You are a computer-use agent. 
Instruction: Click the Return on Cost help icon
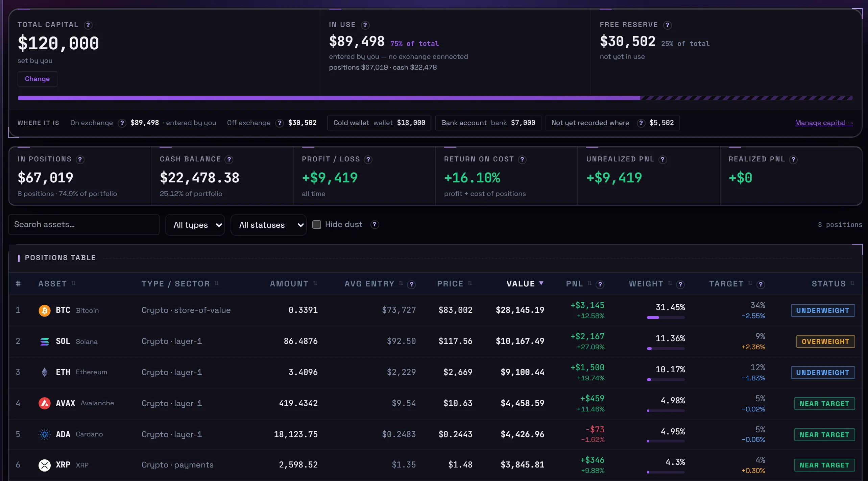click(522, 159)
